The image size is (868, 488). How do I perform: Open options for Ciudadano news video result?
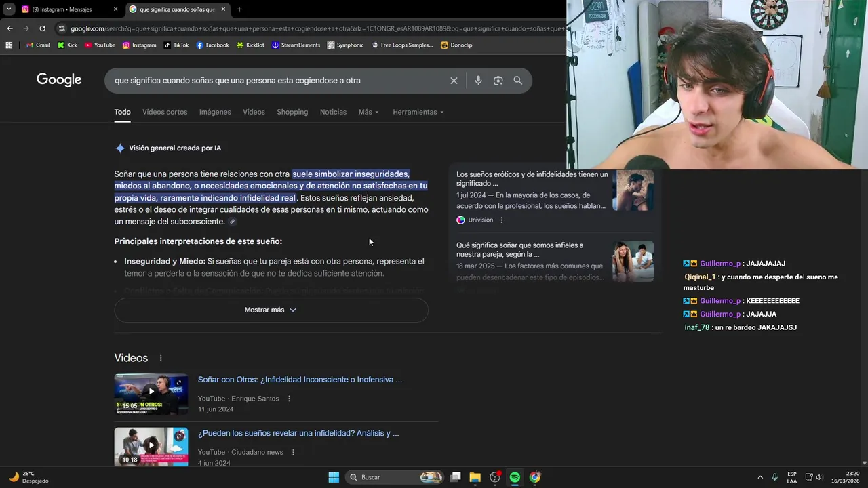click(293, 452)
